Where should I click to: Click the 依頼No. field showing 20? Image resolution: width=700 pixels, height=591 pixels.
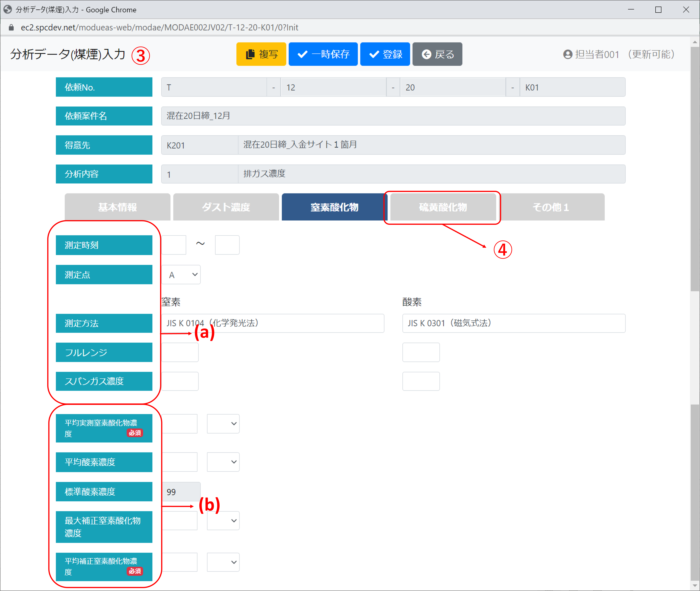[x=453, y=87]
